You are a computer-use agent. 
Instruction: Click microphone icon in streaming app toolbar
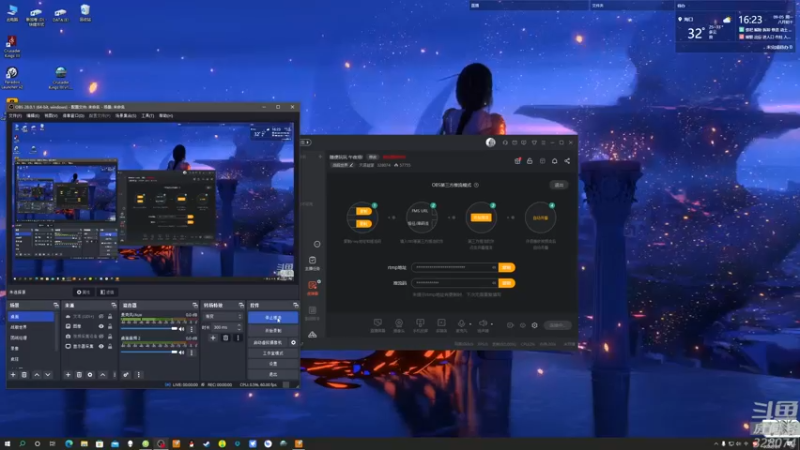point(461,323)
